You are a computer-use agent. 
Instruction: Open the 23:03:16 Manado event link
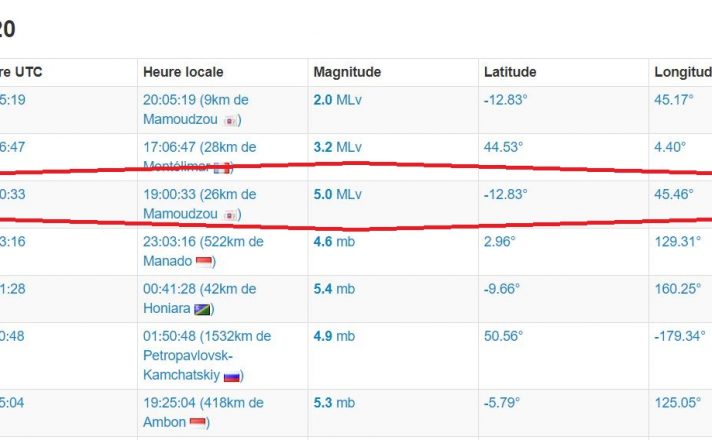click(x=203, y=251)
